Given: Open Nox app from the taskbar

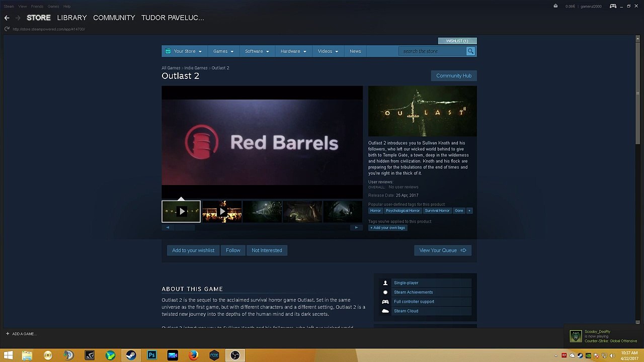Looking at the screenshot, I should click(214, 355).
